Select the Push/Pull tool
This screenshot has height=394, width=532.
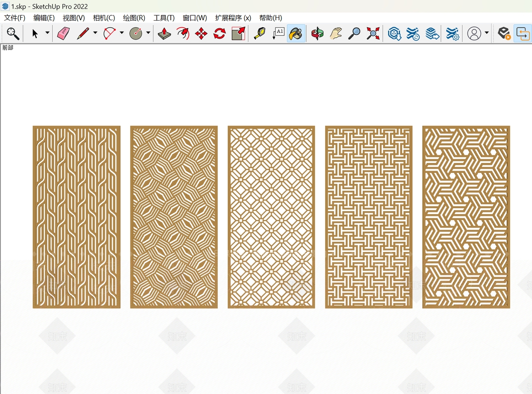[x=164, y=34]
